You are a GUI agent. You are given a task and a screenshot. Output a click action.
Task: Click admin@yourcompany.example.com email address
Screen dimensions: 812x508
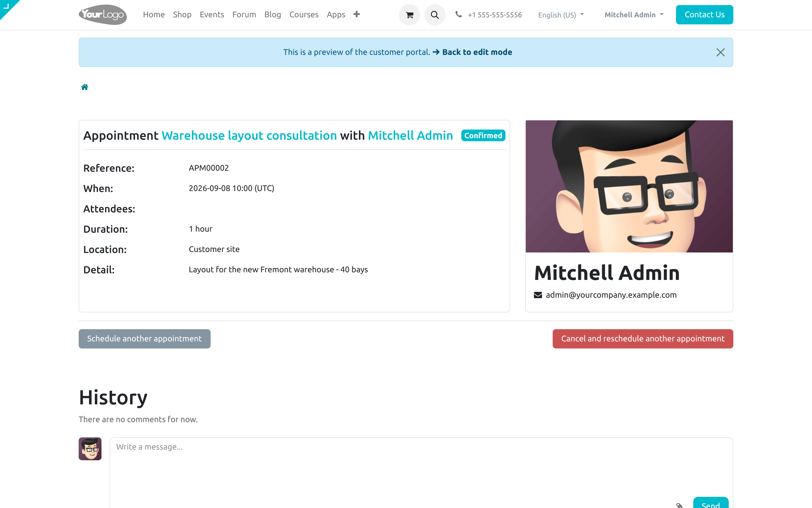point(611,295)
